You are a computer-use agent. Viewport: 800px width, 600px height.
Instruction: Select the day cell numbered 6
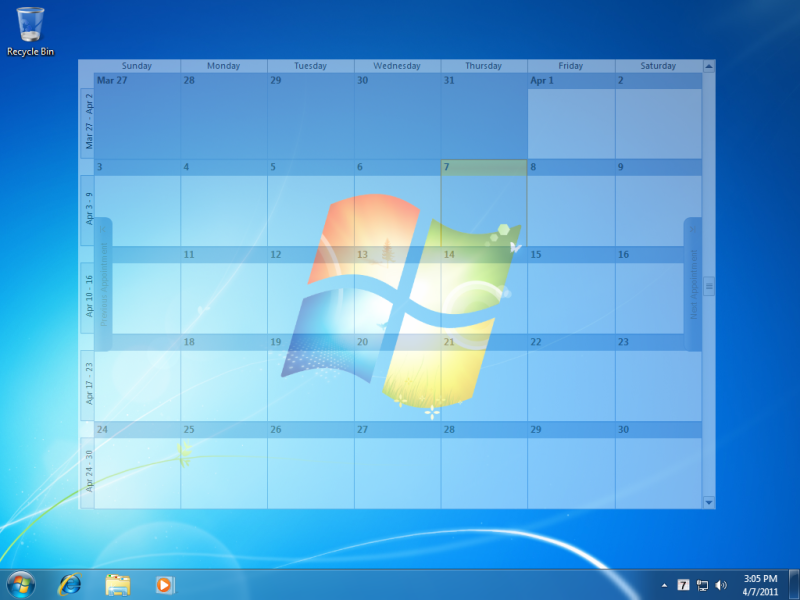[x=397, y=203]
